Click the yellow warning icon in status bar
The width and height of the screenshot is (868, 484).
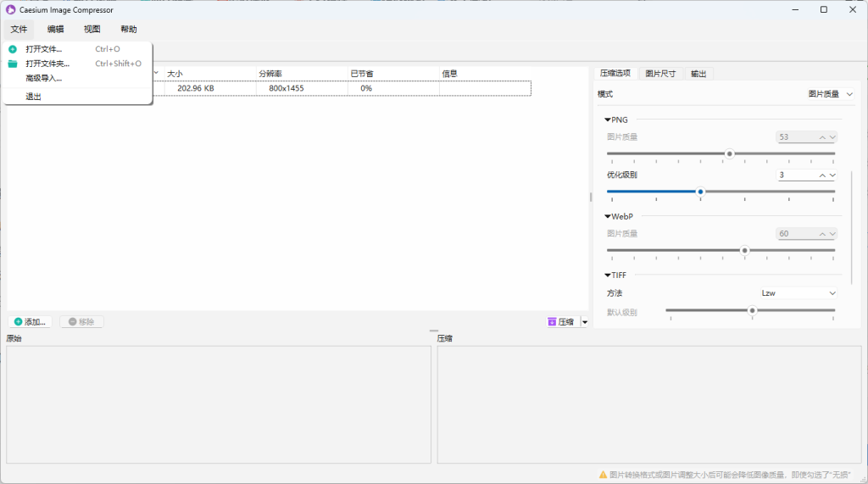603,476
